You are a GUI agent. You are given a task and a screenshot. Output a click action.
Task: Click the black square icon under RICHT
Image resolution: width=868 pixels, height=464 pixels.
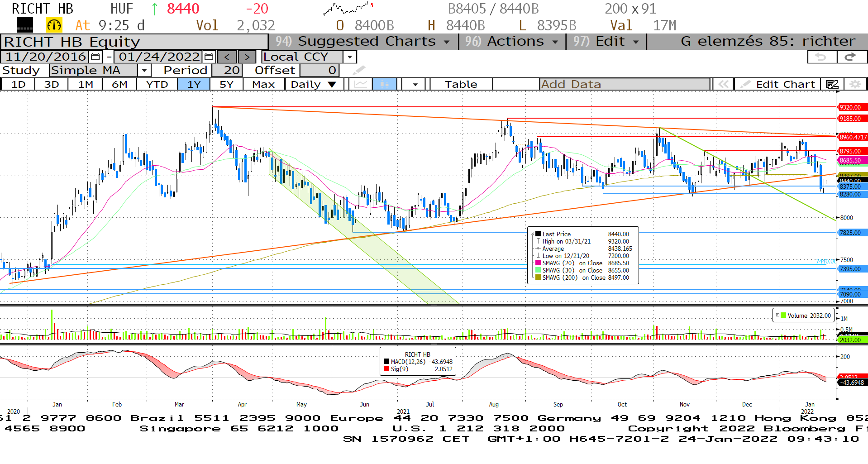(25, 25)
